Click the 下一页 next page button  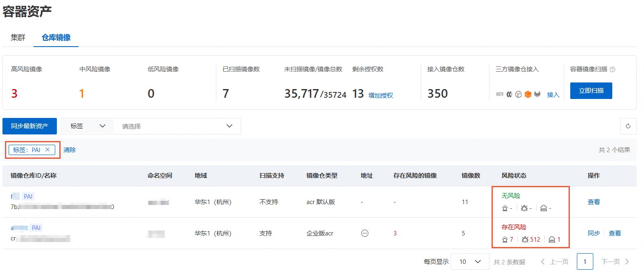[x=616, y=261]
